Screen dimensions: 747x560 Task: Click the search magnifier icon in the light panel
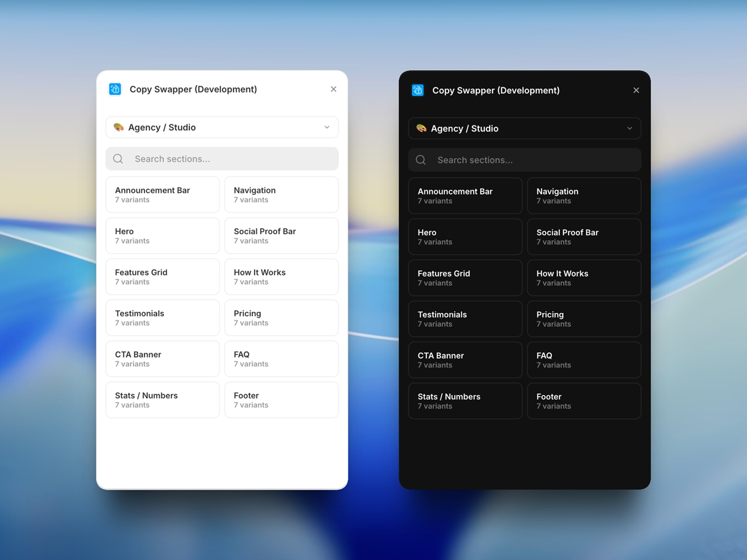pyautogui.click(x=118, y=159)
